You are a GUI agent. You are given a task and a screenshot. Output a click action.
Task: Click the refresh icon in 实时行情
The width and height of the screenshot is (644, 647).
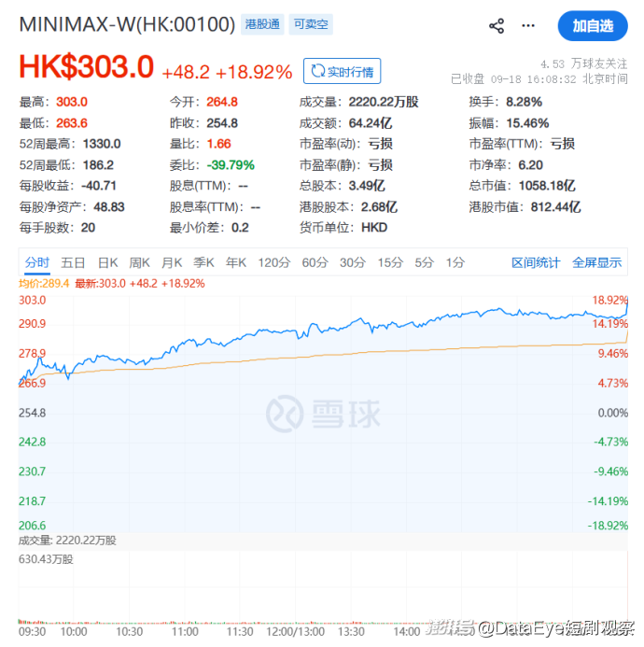tap(317, 71)
